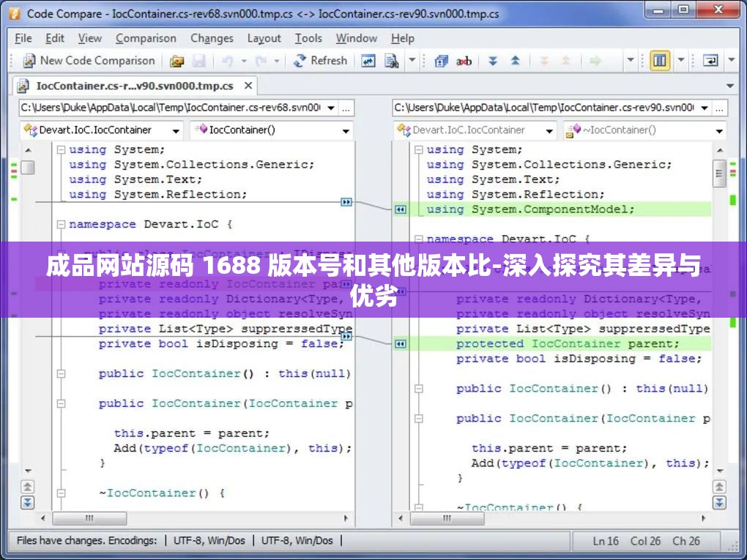
Task: Jump to previous difference with double-up-arrow icon
Action: tap(515, 61)
